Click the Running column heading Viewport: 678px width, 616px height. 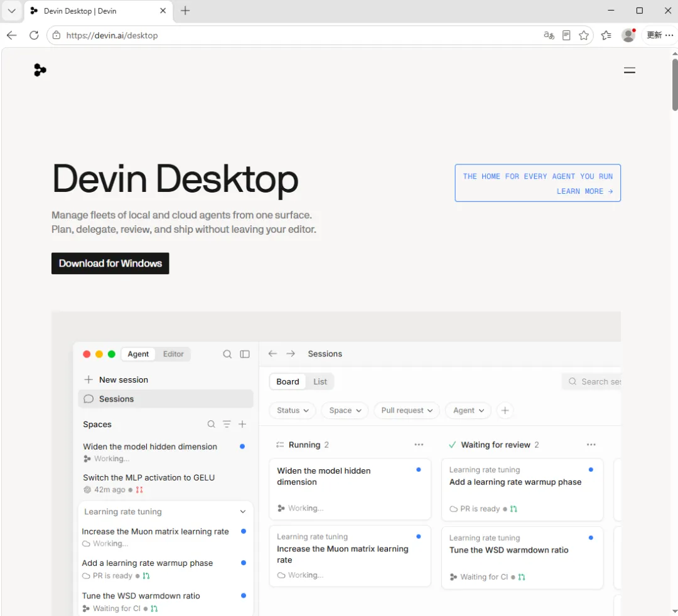coord(304,445)
